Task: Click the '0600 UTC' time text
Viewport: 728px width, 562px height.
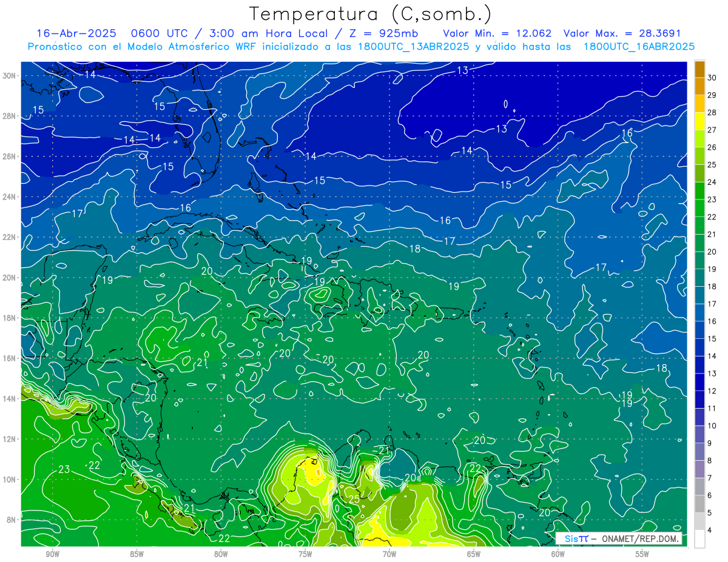Action: [x=158, y=33]
